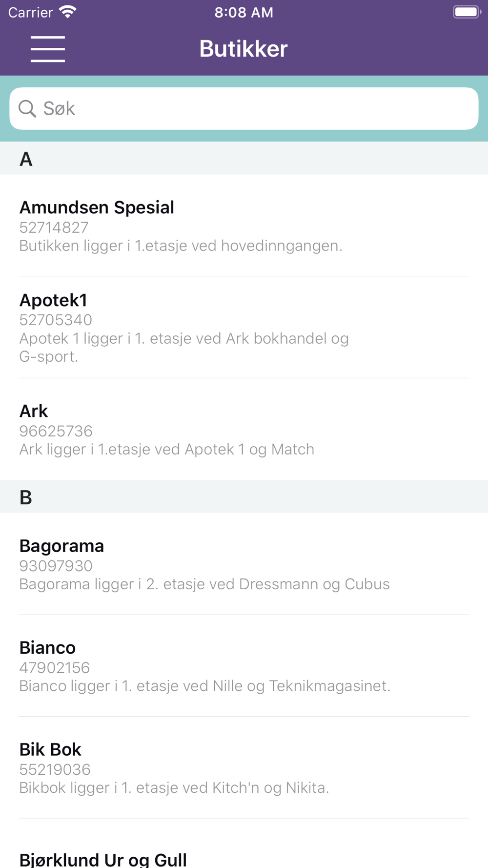Tap phone number 52714827
Viewport: 488px width, 868px height.
[54, 227]
